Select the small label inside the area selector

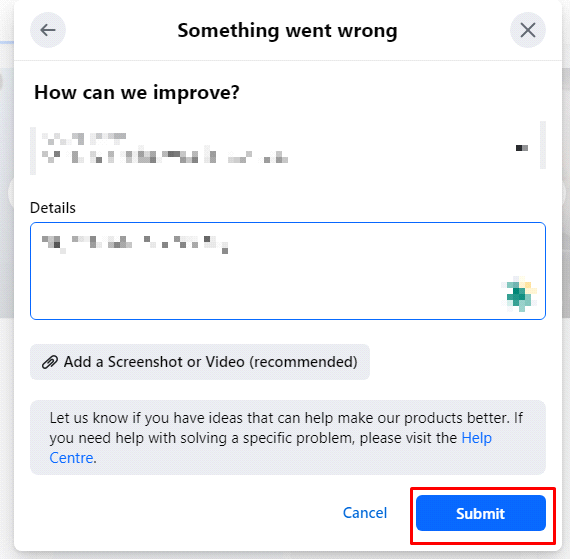tap(84, 138)
